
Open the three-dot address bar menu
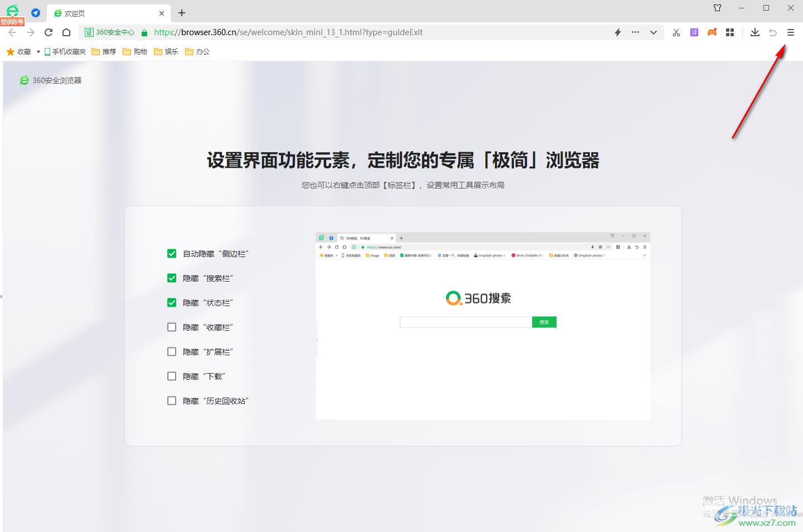tap(635, 32)
